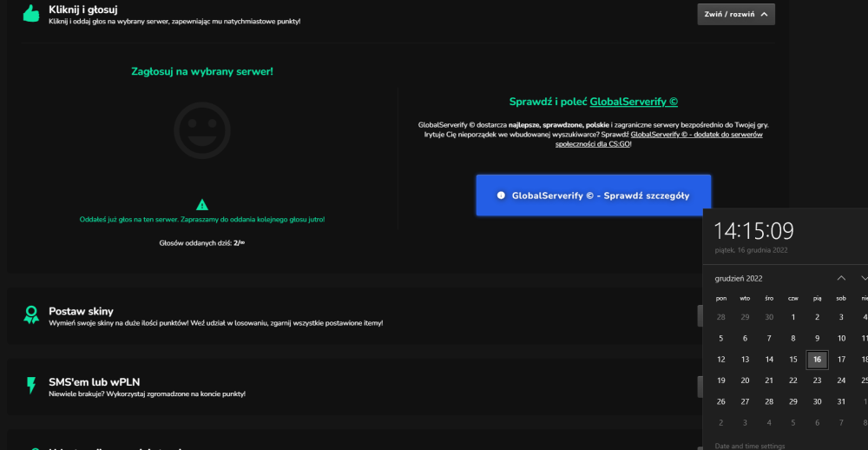
Task: Click the Postaw skiny section heading
Action: (81, 312)
